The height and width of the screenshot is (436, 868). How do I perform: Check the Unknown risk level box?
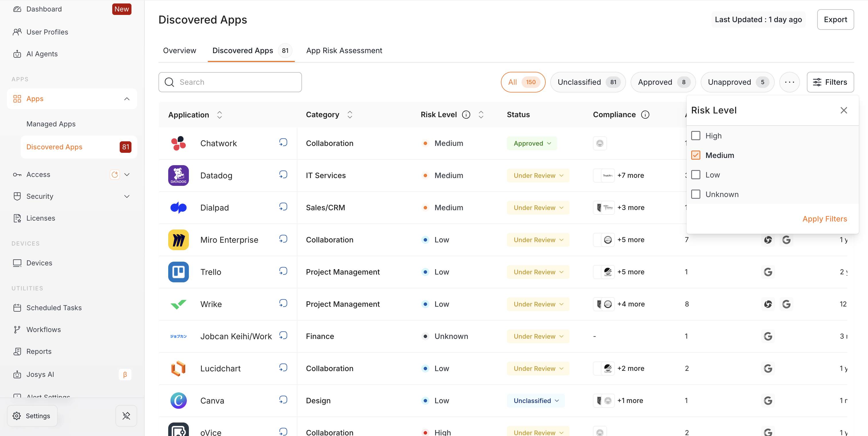tap(695, 194)
